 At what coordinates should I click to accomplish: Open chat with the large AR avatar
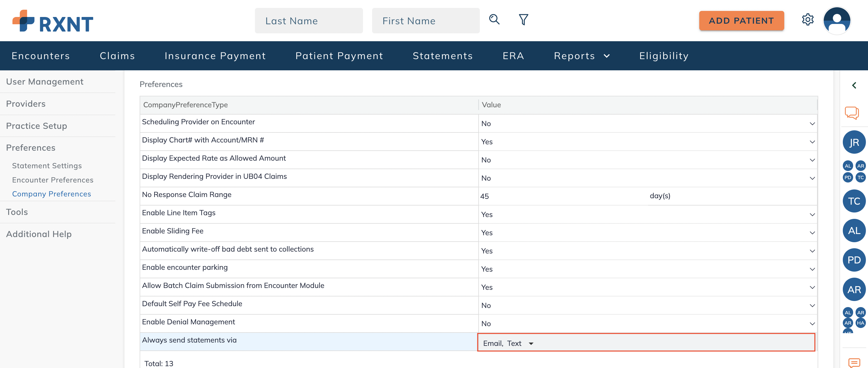pos(854,289)
